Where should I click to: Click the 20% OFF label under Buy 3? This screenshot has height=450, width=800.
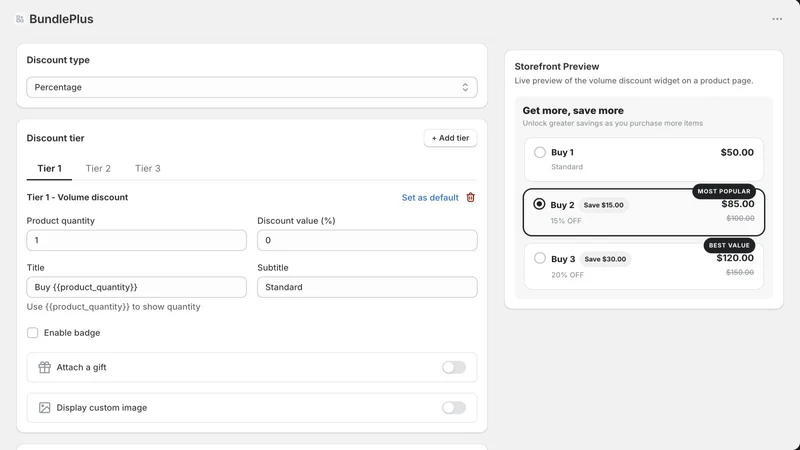pos(567,275)
